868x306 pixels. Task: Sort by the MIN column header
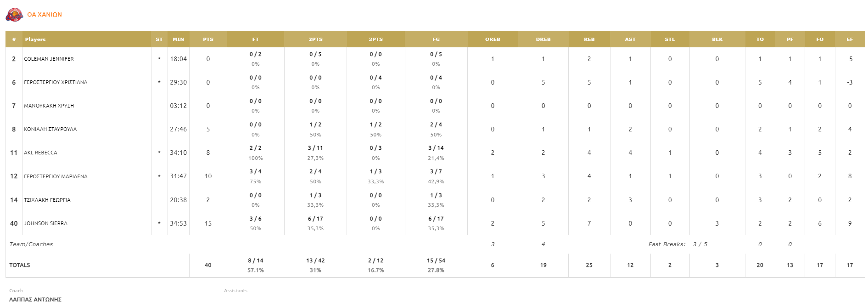(178, 40)
